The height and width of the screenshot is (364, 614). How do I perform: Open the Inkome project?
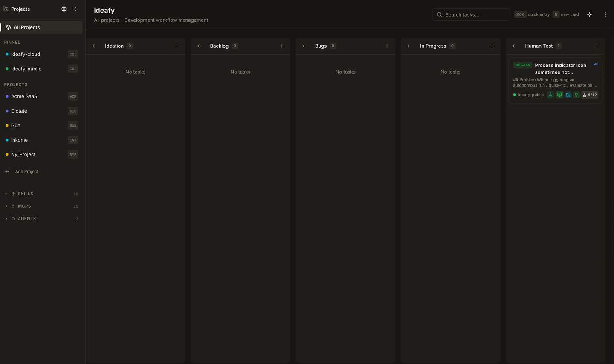pos(41,140)
